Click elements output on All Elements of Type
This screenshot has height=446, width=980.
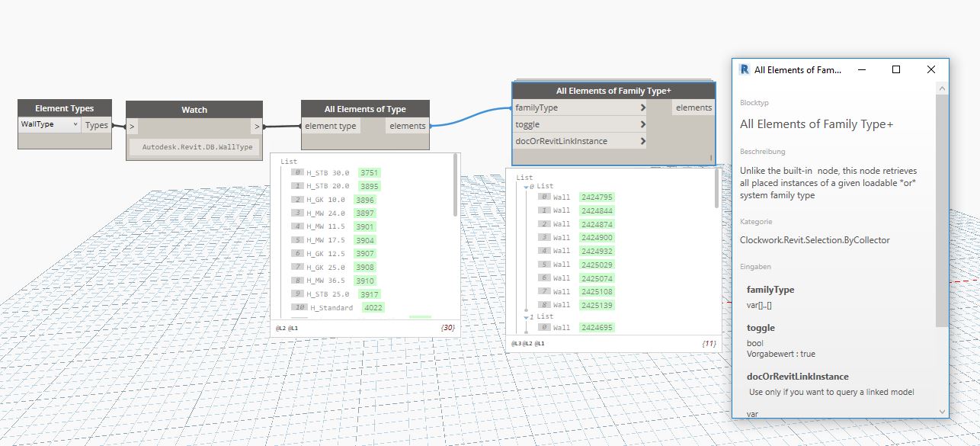click(408, 126)
